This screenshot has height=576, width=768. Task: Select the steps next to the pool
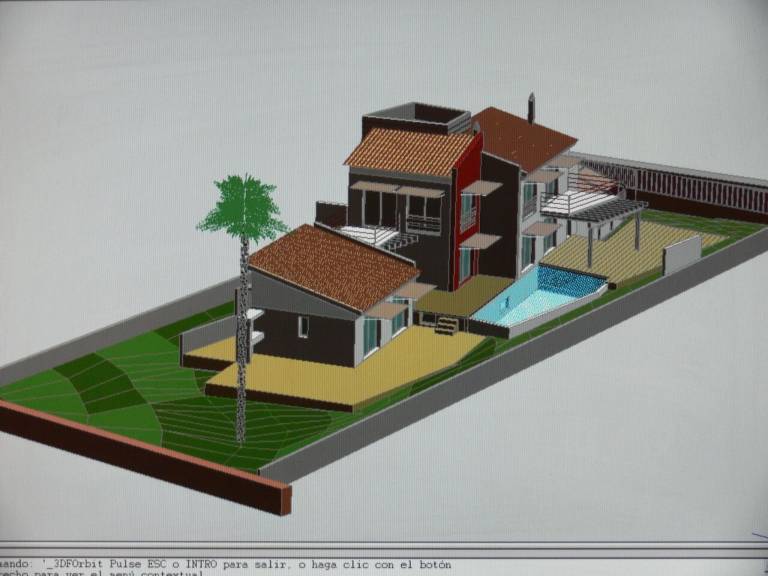442,322
